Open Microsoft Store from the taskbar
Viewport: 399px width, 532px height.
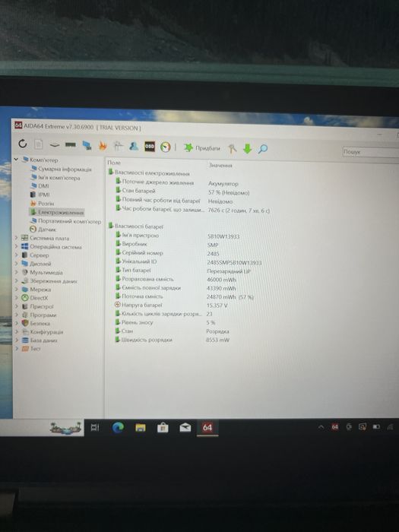coord(163,427)
